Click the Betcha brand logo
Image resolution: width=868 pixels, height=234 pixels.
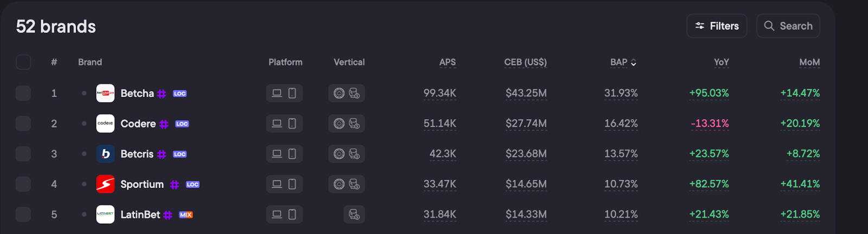click(105, 93)
